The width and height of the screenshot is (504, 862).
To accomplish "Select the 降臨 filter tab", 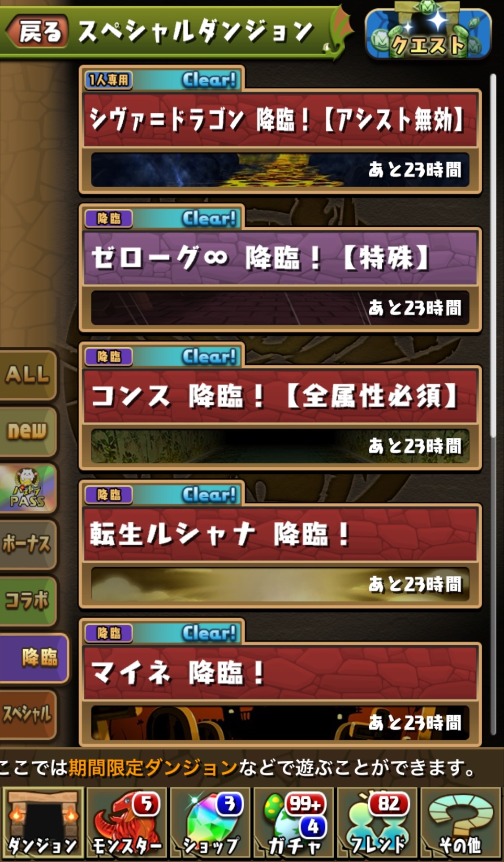I will click(x=34, y=658).
